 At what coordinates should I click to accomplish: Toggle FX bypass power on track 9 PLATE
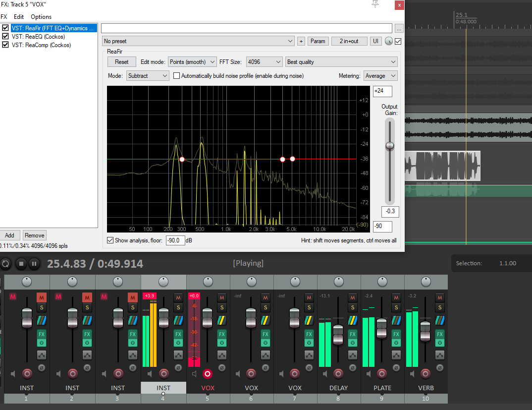pos(396,343)
